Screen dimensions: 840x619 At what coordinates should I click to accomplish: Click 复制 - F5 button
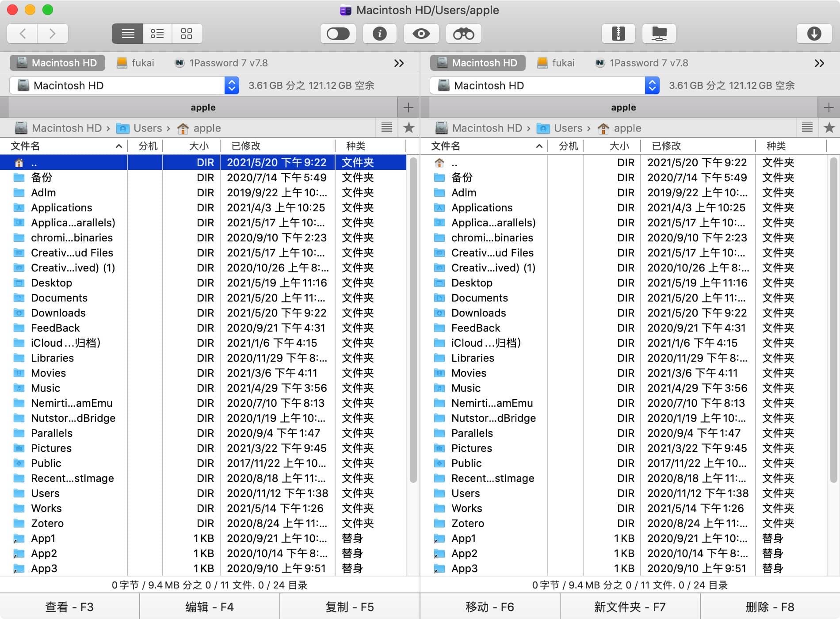(350, 607)
